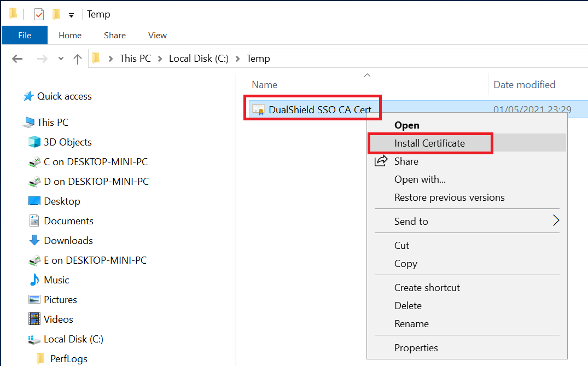Switch to the View ribbon tab

pos(157,35)
